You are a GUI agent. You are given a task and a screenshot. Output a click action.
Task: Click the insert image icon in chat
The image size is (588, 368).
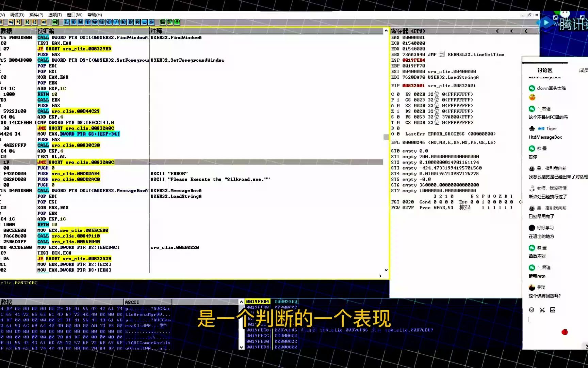[x=553, y=310]
